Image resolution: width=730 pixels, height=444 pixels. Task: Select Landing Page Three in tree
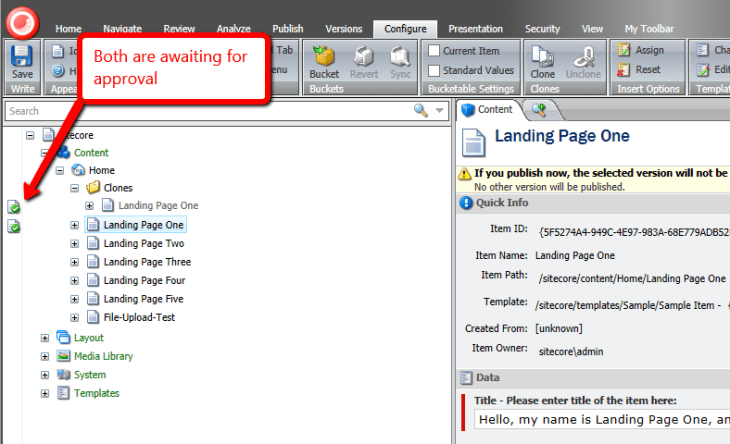147,262
